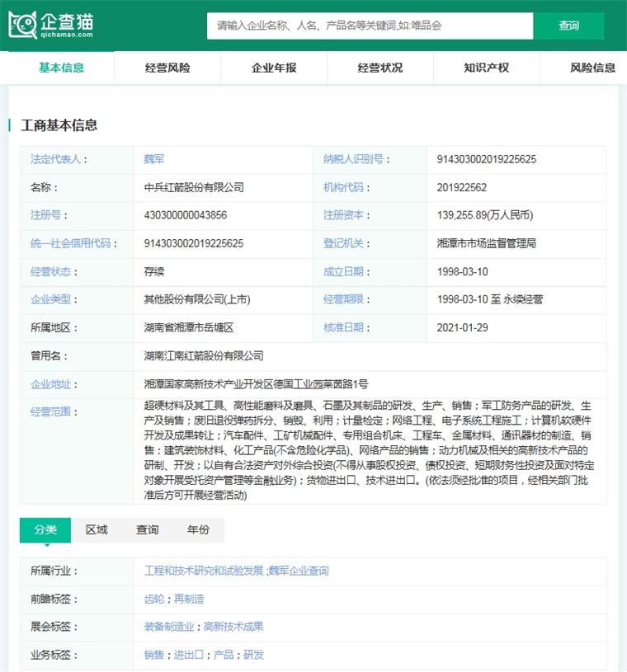This screenshot has height=672, width=627.
Task: Click the company address text ending 莱茵路1号
Action: point(256,384)
